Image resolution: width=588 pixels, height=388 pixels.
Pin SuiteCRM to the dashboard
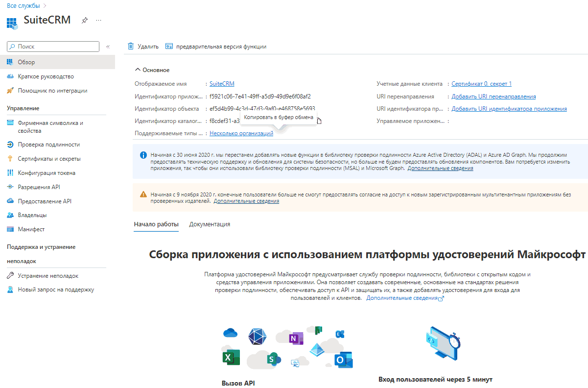(84, 20)
